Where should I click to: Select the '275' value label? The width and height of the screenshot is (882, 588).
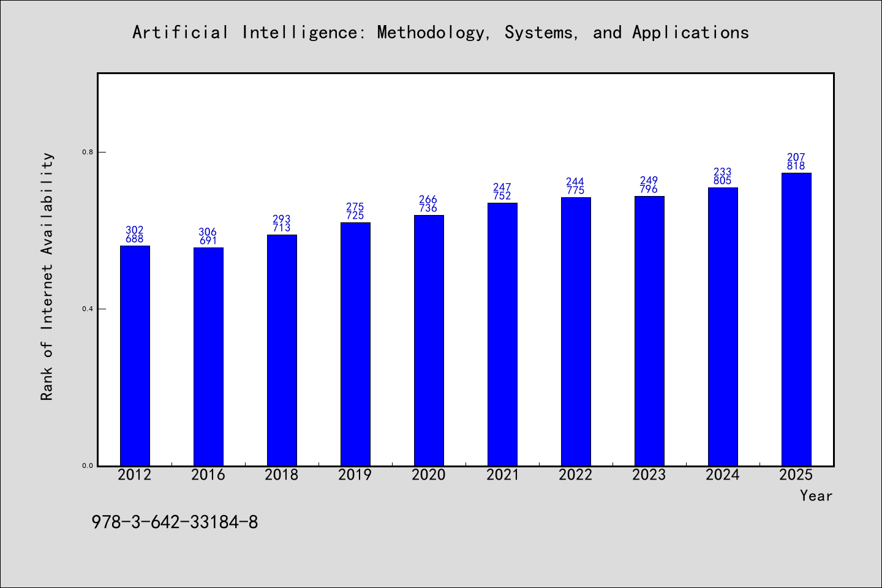[355, 207]
